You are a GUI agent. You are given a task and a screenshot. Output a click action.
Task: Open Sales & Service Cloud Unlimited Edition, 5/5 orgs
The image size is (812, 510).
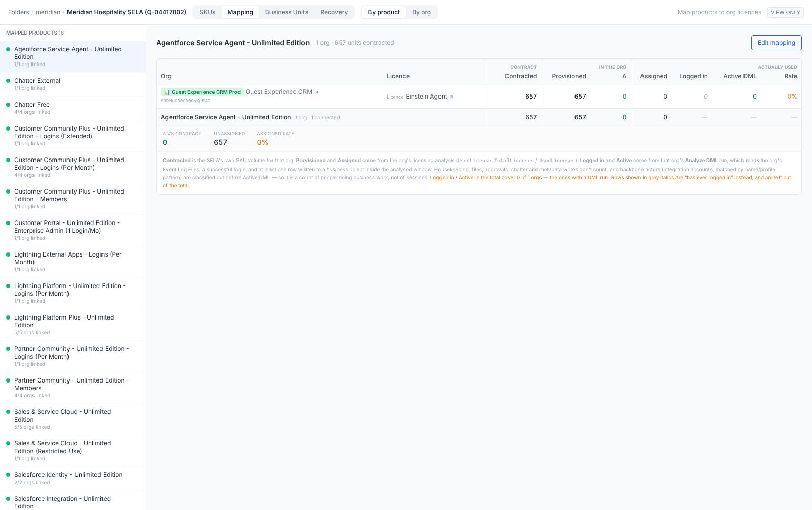click(x=73, y=419)
